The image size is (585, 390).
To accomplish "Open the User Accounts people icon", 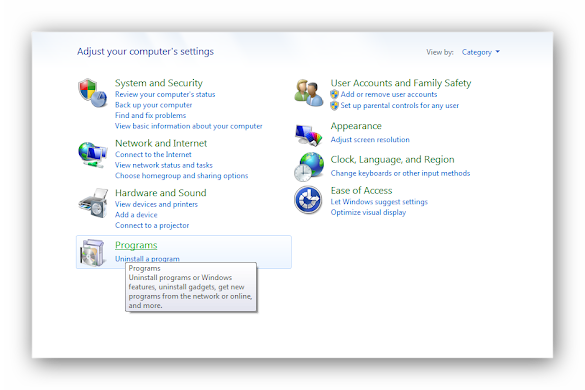I will click(x=308, y=93).
